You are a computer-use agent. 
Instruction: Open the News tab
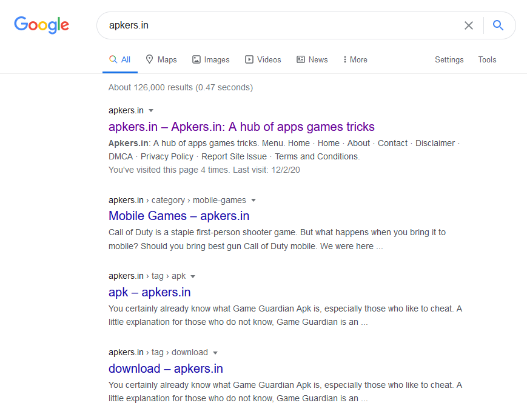[312, 60]
